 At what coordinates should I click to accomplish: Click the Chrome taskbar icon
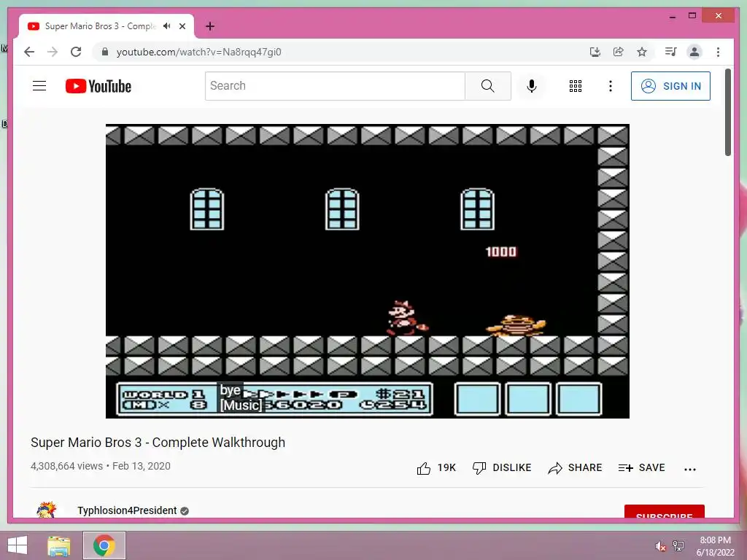(104, 545)
